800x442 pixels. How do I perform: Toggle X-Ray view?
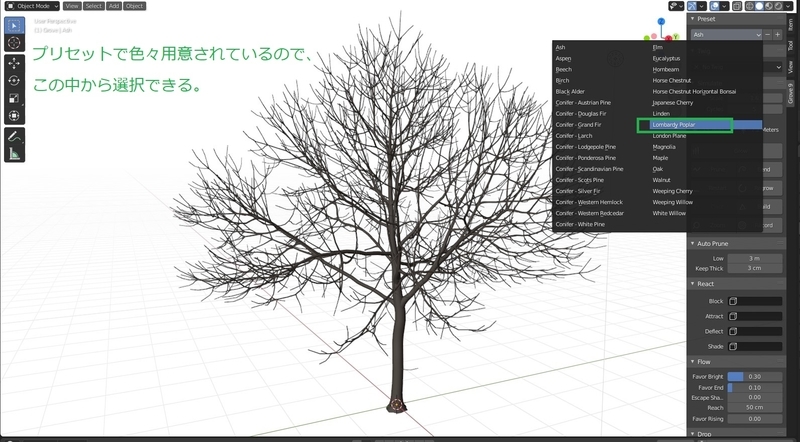click(x=737, y=6)
